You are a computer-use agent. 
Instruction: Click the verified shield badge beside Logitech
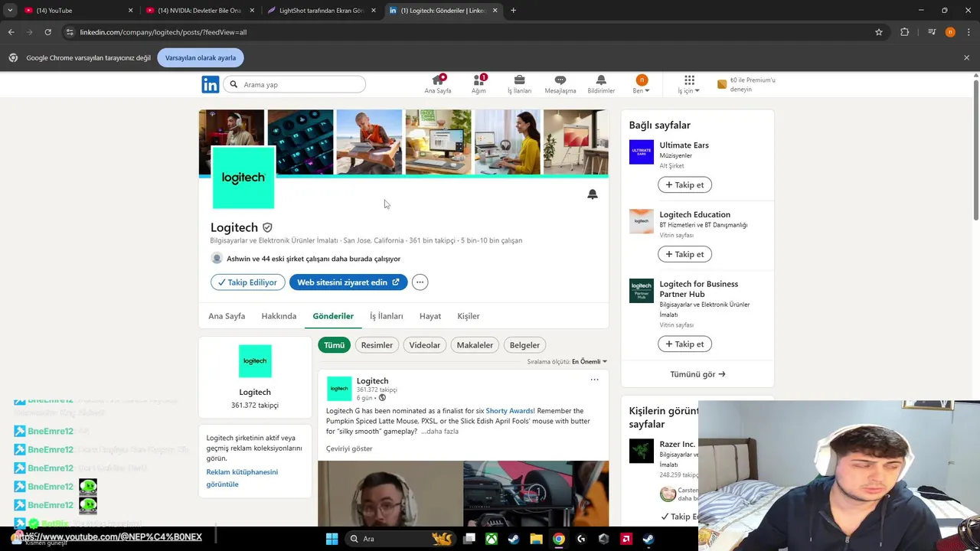point(267,227)
